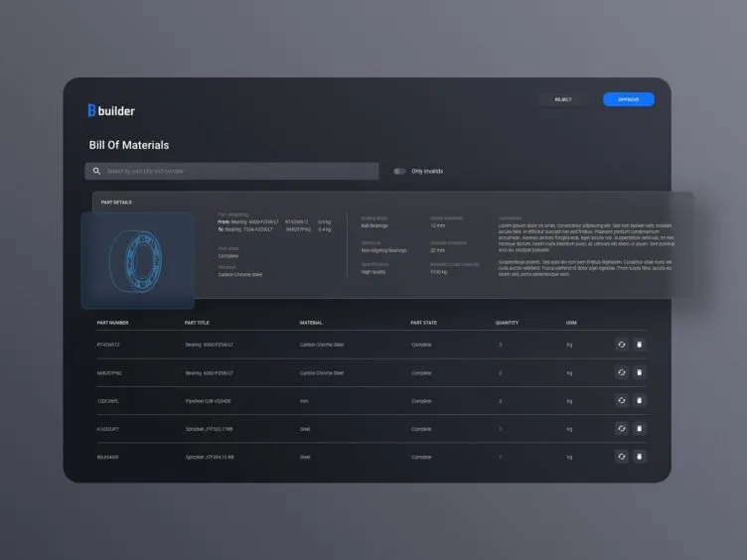Image resolution: width=747 pixels, height=560 pixels.
Task: Click Steel material in Sprocket JTF284 row
Action: [305, 457]
